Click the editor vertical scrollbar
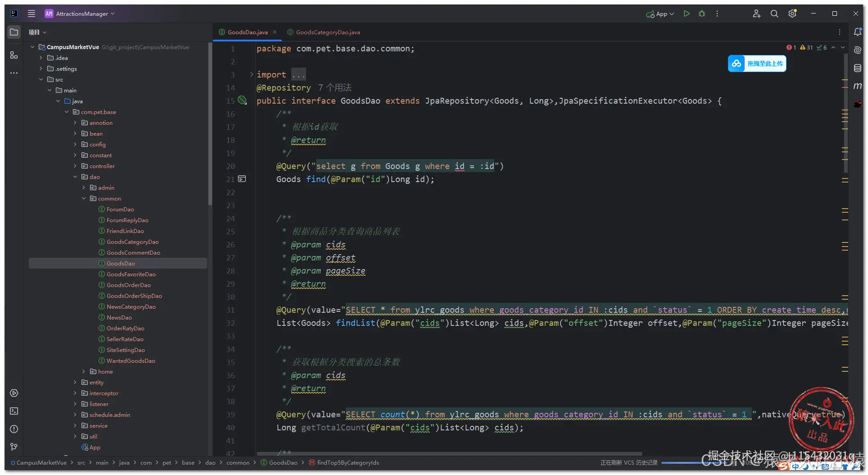This screenshot has height=475, width=868. (x=845, y=113)
